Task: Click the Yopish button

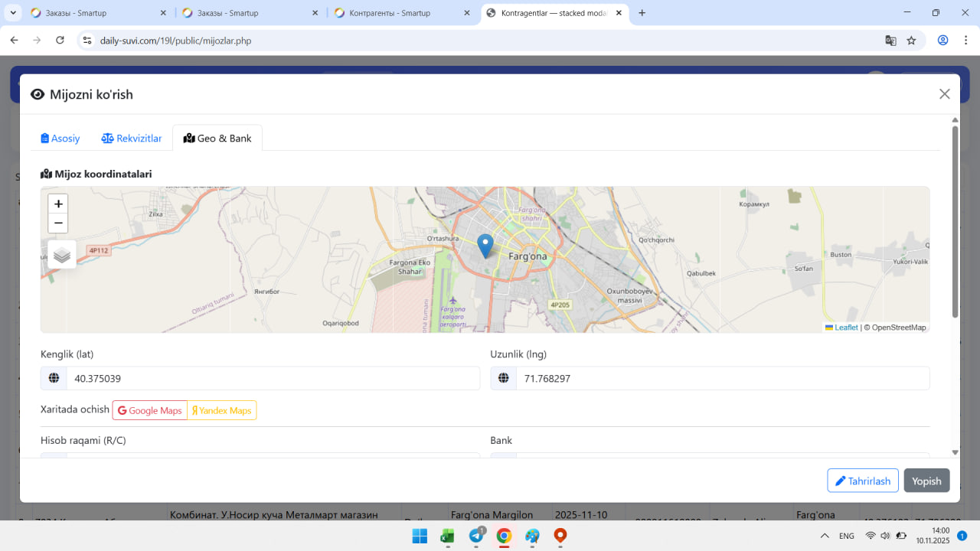Action: tap(926, 481)
